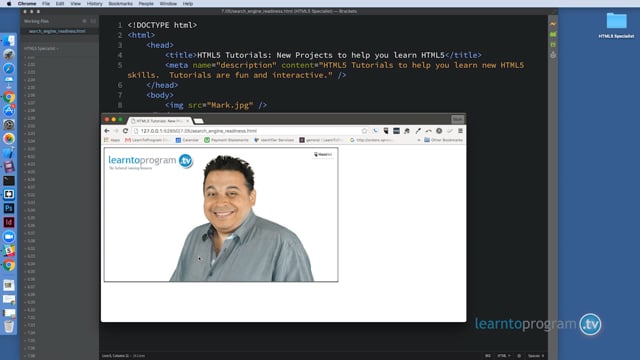Open the History menu
This screenshot has height=360, width=640.
(94, 4)
